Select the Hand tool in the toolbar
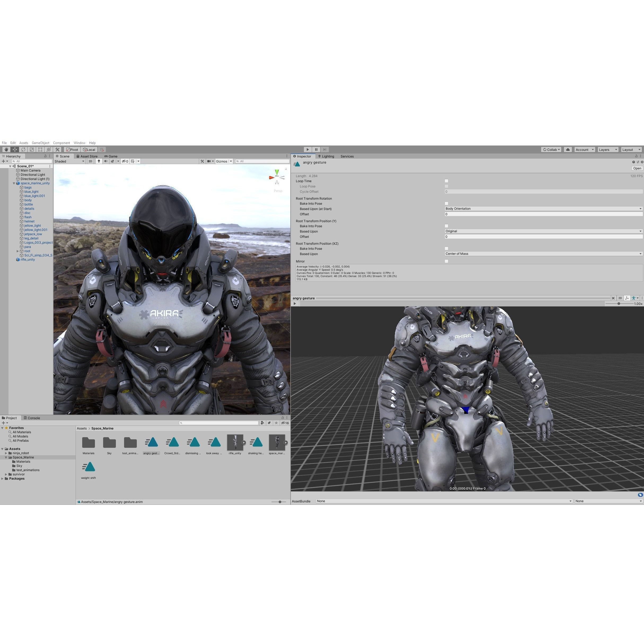644x644 pixels. [x=6, y=149]
